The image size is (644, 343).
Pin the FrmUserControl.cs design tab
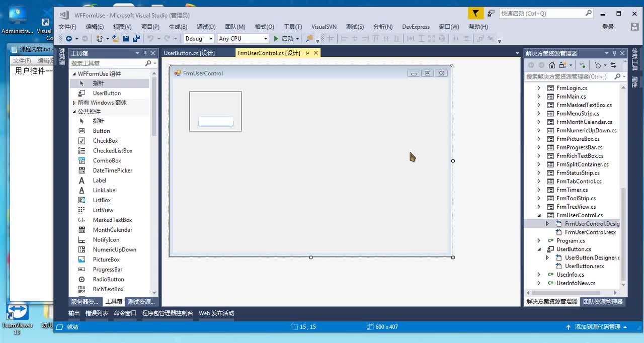click(307, 53)
